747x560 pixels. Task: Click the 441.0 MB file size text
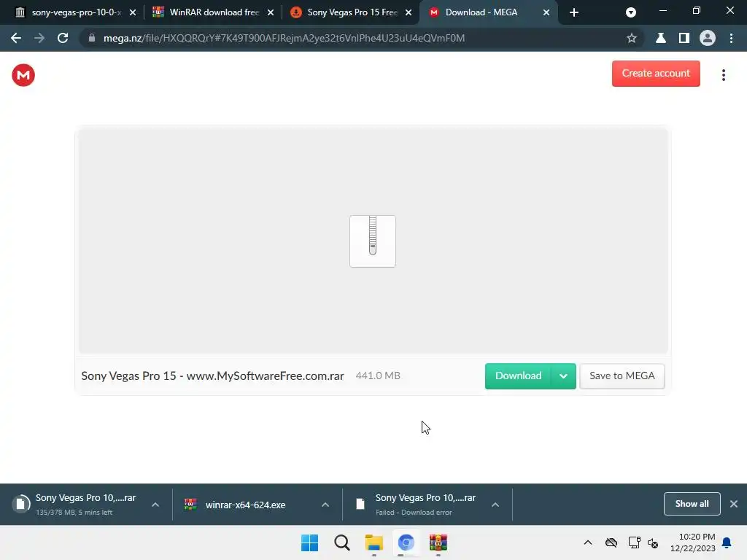coord(378,376)
